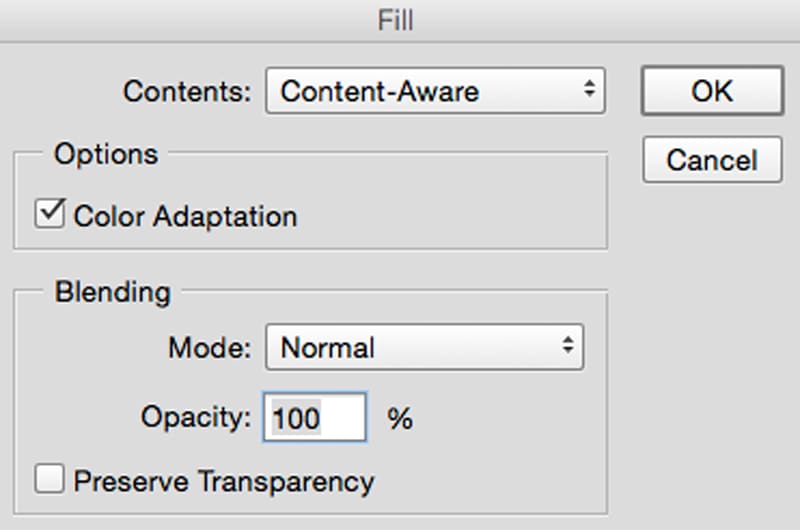Click the Fill dialog title bar

pos(400,19)
